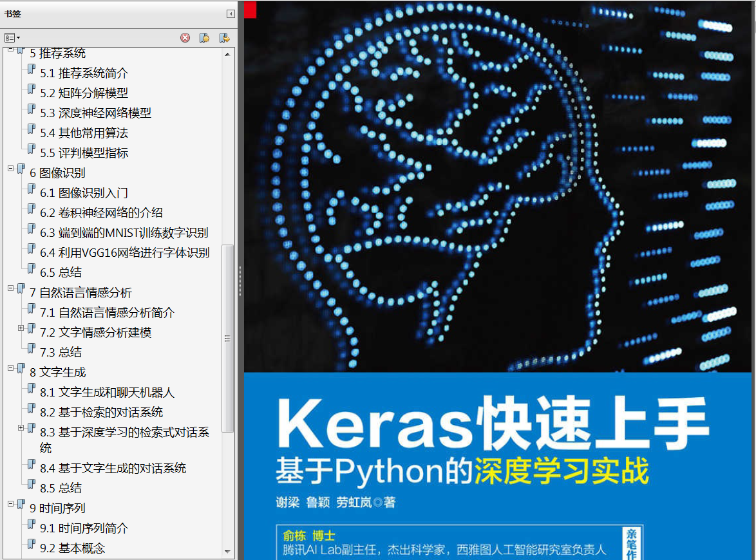Jump to 6.4 利用VGG16网络进行字体识别
This screenshot has height=560, width=756.
(x=124, y=253)
